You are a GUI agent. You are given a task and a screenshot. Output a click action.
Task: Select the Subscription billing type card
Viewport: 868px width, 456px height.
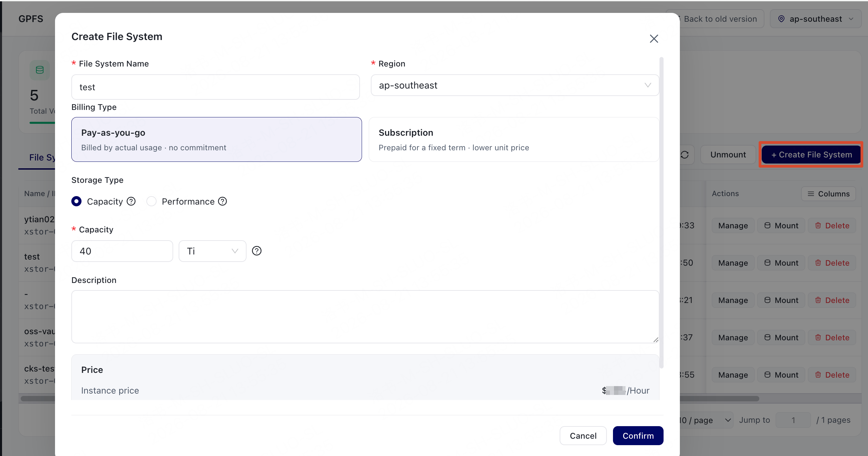coord(514,139)
